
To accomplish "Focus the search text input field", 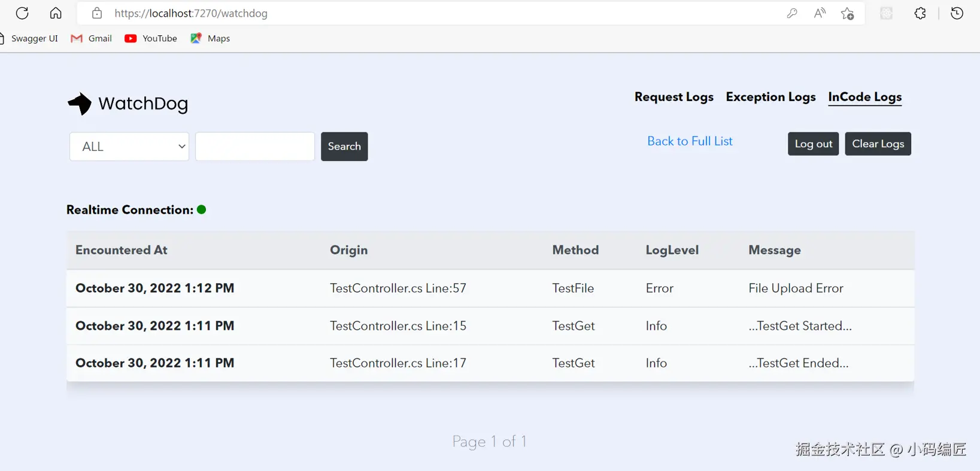I will tap(255, 147).
